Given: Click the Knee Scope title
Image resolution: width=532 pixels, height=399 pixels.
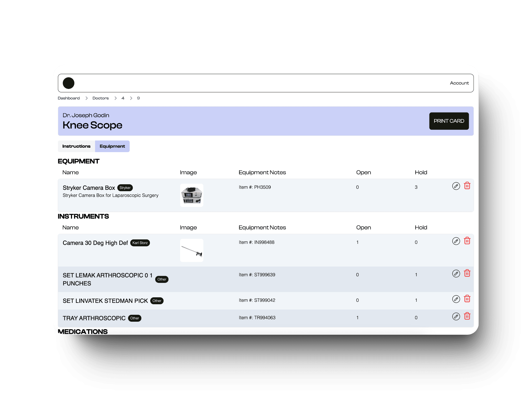Looking at the screenshot, I should tap(92, 125).
